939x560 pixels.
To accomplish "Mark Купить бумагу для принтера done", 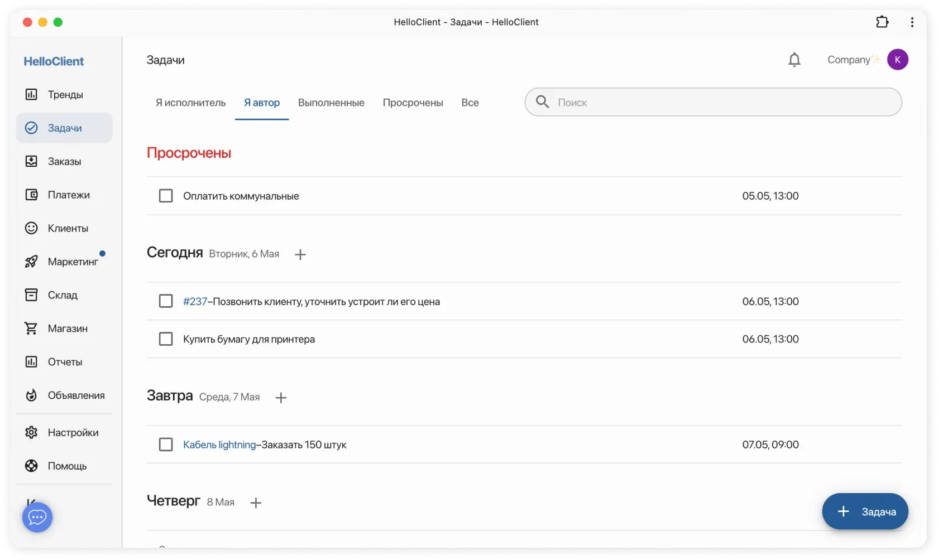I will [x=166, y=339].
